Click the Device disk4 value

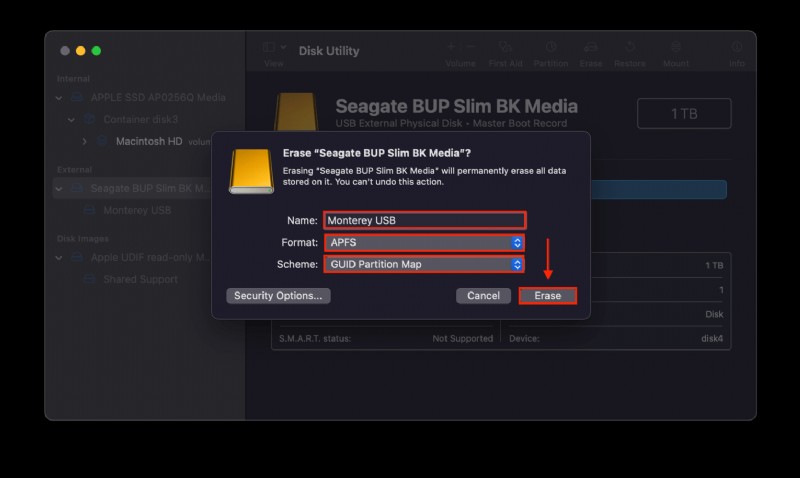(x=712, y=339)
